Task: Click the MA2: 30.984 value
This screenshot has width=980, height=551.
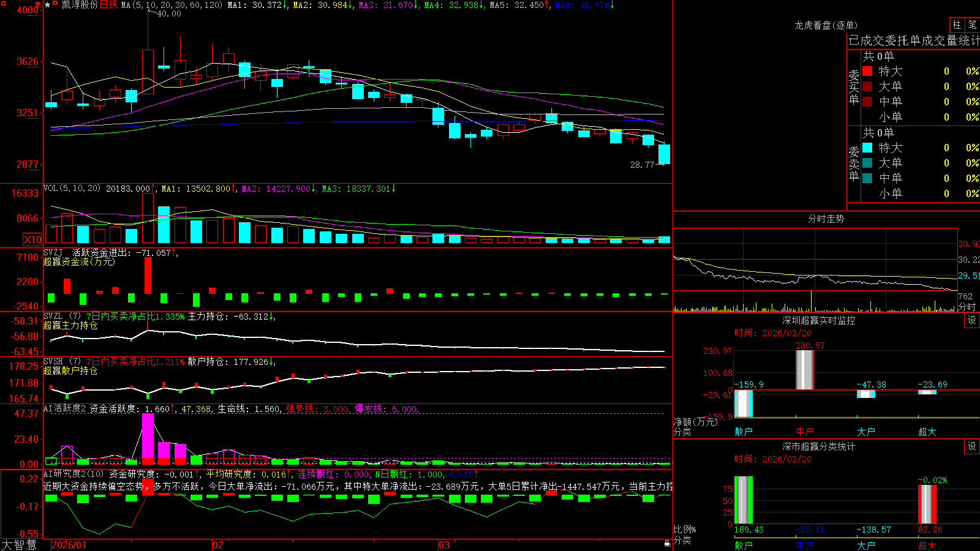Action: point(323,5)
